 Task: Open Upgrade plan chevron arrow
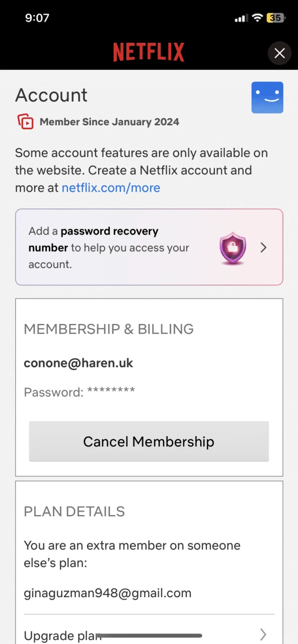263,633
